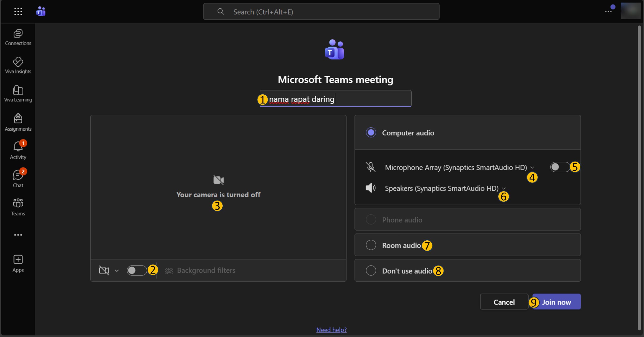
Task: Open the Chat icon with badge
Action: (18, 178)
